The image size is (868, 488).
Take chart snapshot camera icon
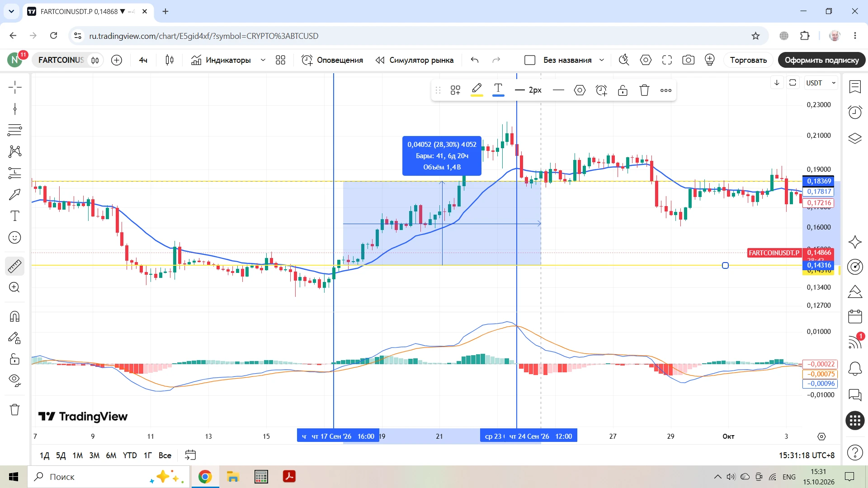click(689, 60)
